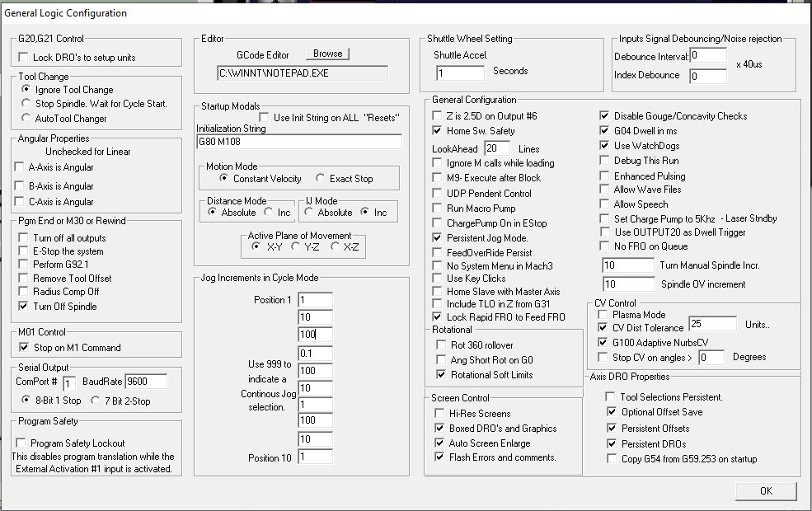Click the ComPort # input field
This screenshot has height=511, width=812.
point(69,383)
